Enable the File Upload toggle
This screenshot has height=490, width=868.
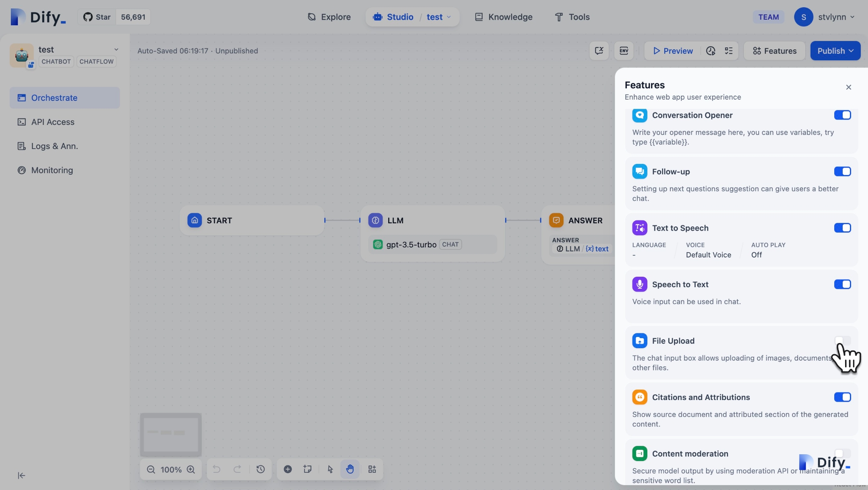point(842,341)
